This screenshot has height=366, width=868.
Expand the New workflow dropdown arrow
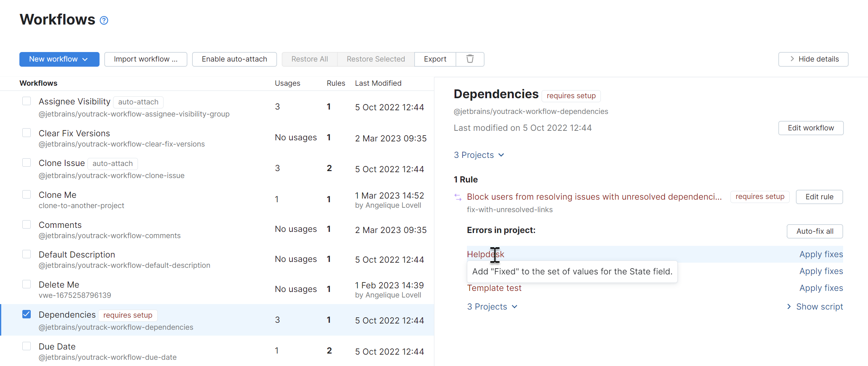pyautogui.click(x=86, y=59)
